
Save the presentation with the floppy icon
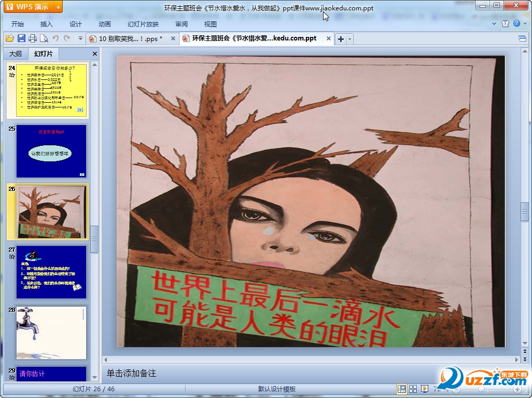[21, 38]
